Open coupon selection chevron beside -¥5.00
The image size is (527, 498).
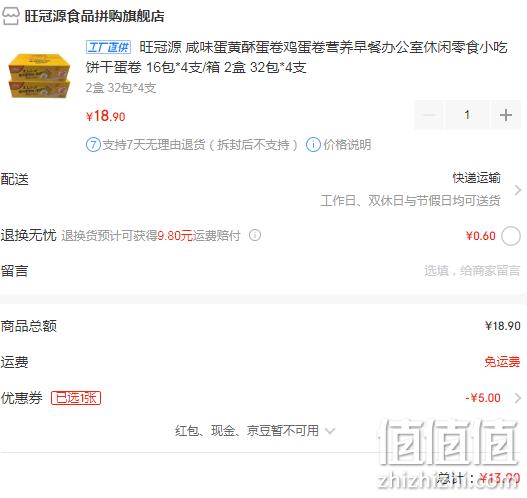pos(518,398)
